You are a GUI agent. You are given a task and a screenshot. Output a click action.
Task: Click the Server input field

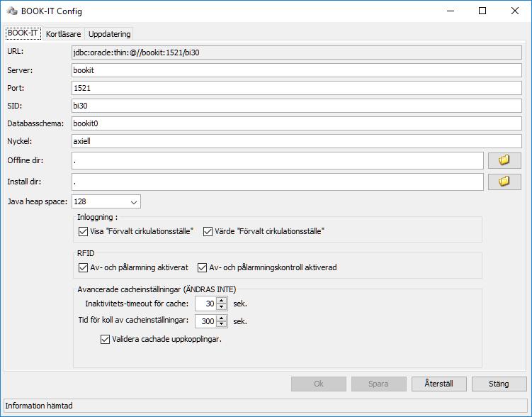pyautogui.click(x=297, y=70)
